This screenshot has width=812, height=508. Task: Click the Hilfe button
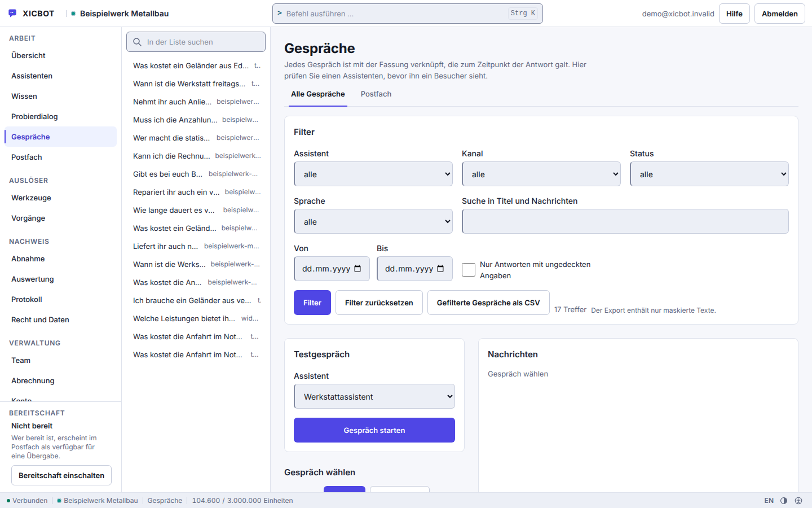tap(734, 14)
